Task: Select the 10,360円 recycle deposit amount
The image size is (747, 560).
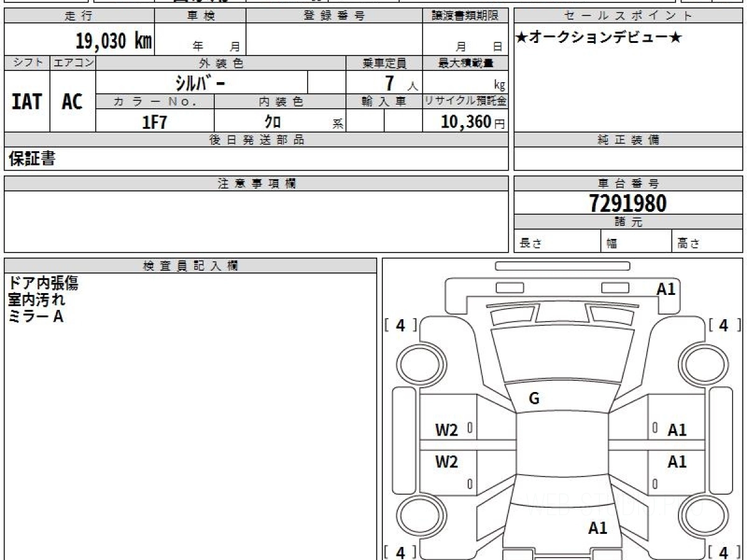Action: (x=473, y=122)
